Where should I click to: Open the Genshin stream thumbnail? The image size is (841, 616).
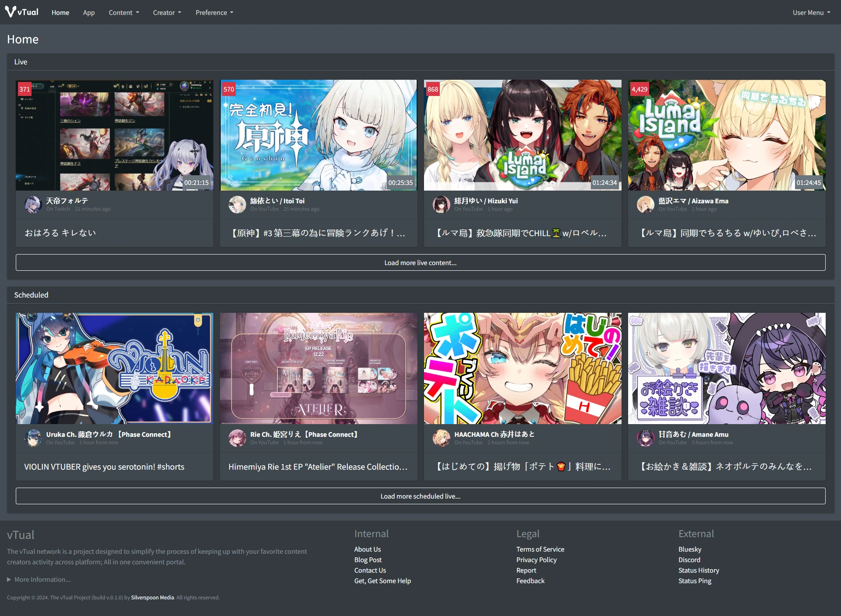pos(318,135)
